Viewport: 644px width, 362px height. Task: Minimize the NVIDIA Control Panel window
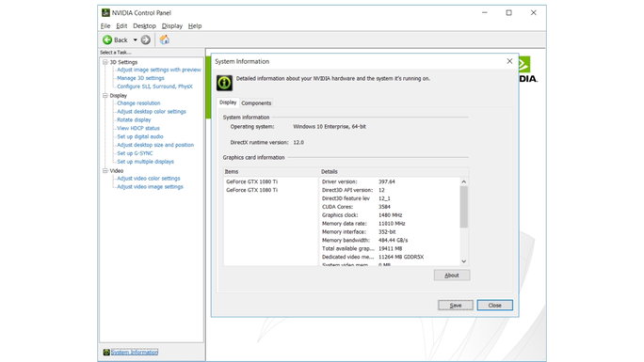pos(485,13)
